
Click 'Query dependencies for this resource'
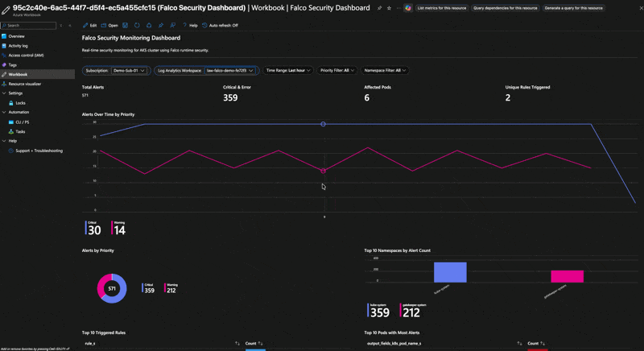[506, 8]
